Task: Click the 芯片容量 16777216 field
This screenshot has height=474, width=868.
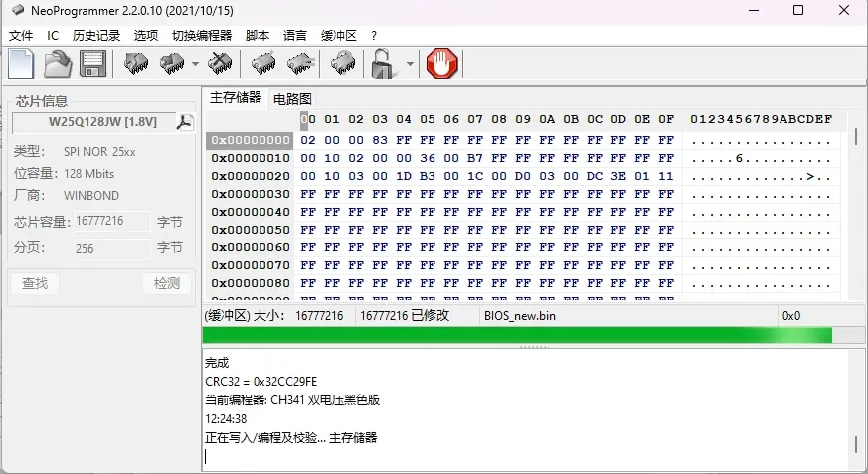Action: pyautogui.click(x=111, y=221)
